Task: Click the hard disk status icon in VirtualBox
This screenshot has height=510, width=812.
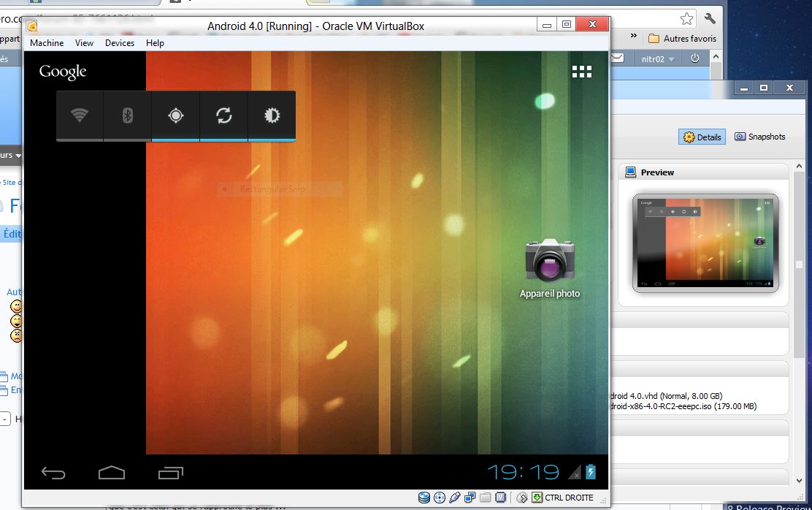Action: (424, 497)
